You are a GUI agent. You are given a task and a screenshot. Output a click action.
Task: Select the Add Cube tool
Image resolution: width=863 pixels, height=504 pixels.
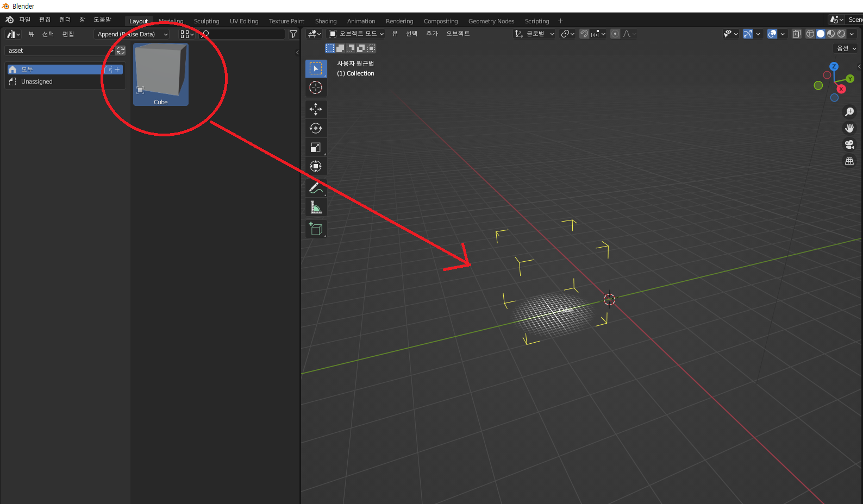[x=316, y=229]
